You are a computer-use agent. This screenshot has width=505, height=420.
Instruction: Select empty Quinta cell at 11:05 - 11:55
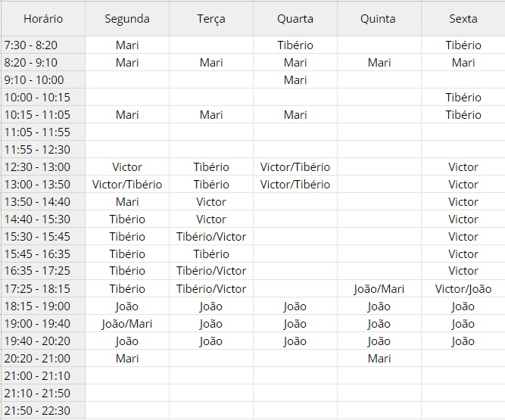pyautogui.click(x=379, y=132)
